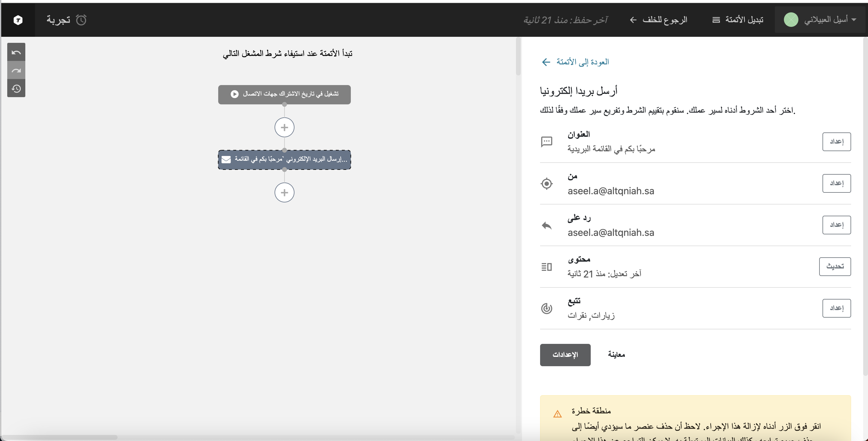Open the تبديل الأتمتة switcher menu

click(x=738, y=20)
